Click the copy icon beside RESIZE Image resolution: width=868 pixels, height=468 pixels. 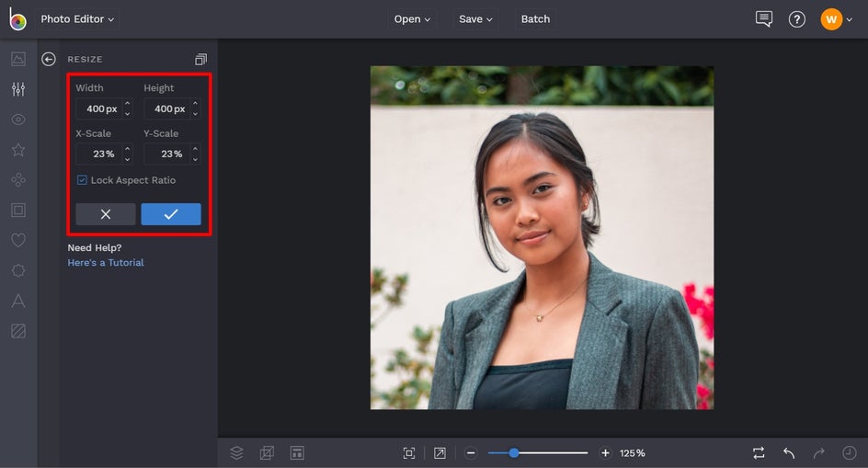[201, 59]
